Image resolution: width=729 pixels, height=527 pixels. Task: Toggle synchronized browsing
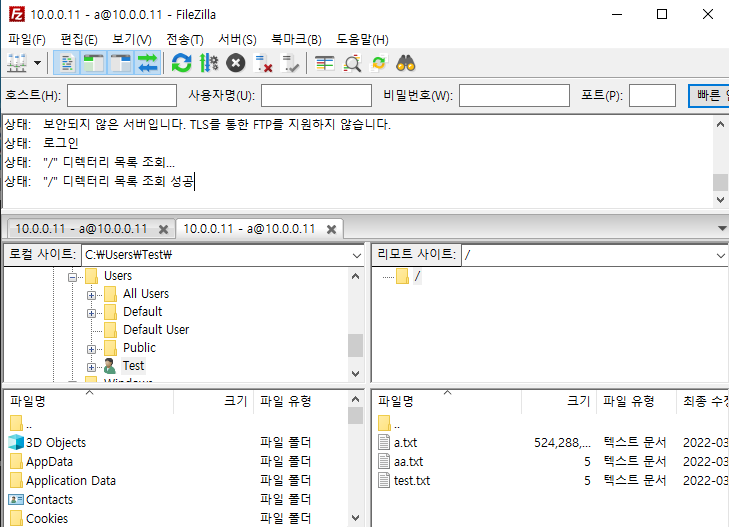tap(379, 63)
